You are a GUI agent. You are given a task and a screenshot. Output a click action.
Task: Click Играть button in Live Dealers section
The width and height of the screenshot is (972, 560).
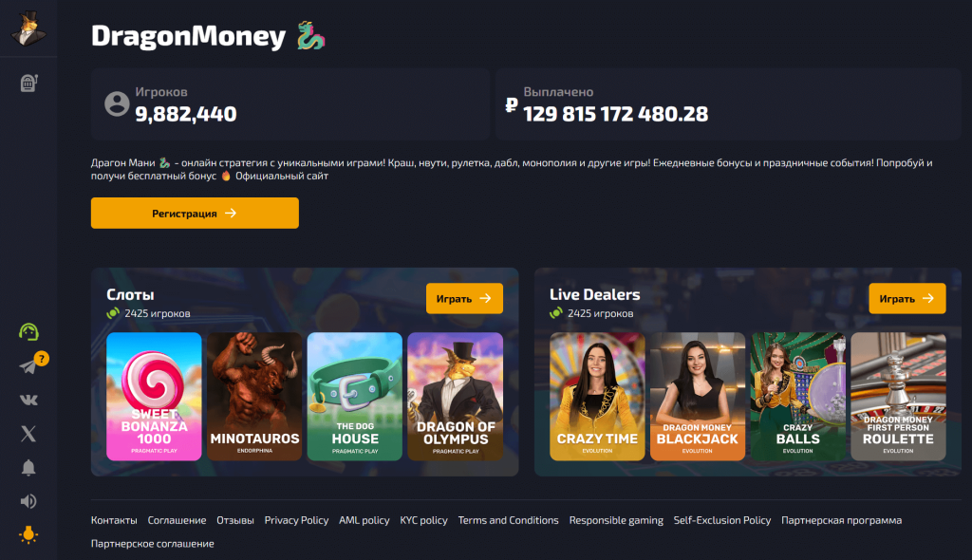pos(907,298)
